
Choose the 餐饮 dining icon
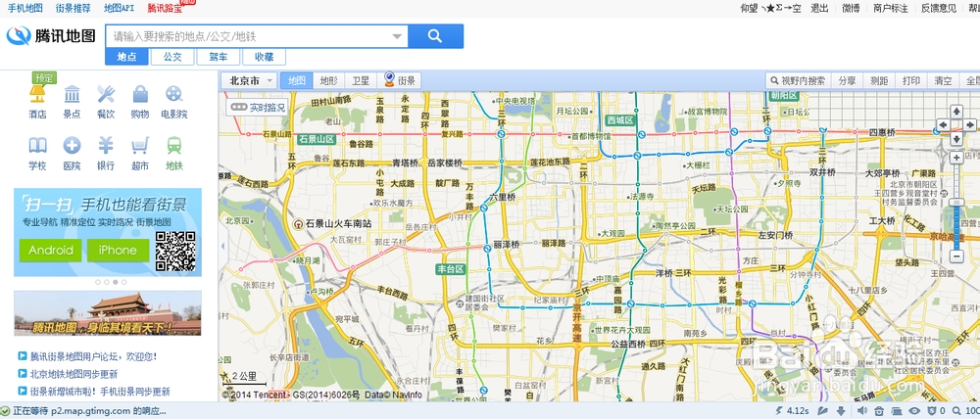pos(106,95)
